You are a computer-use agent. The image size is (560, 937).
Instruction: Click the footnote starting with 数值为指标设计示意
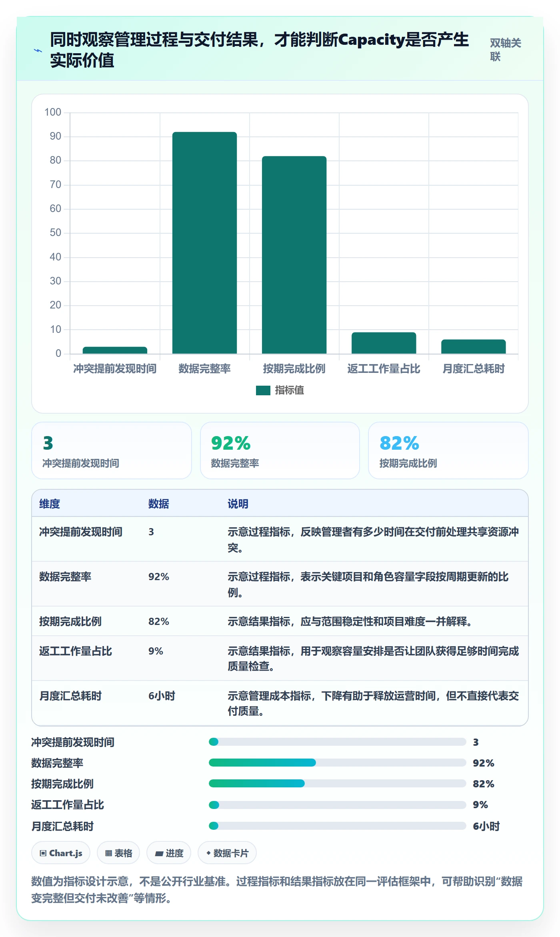point(277,890)
